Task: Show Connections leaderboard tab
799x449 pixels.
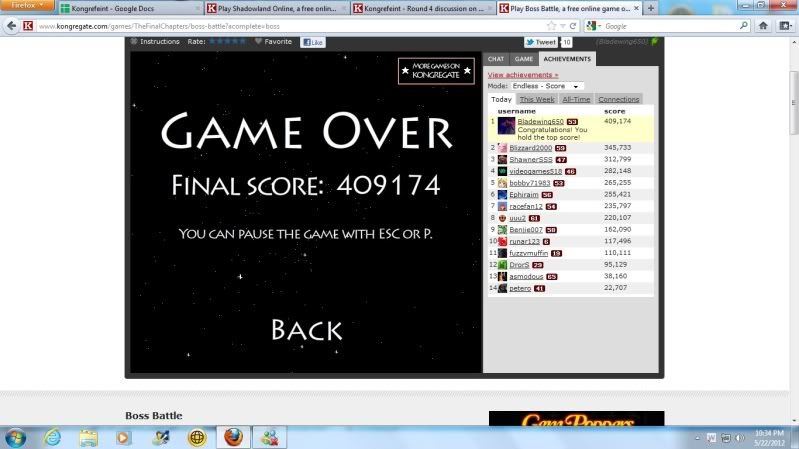Action: pos(618,99)
